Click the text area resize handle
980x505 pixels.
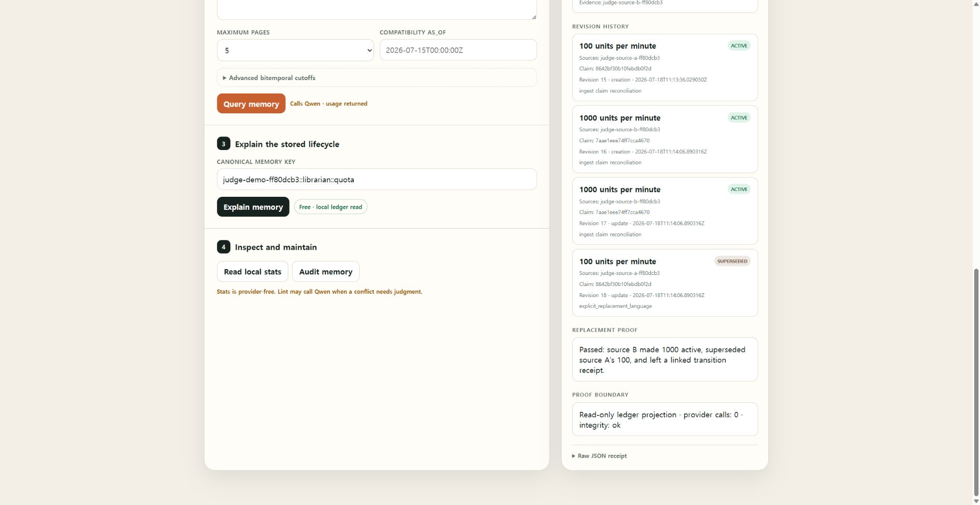point(534,17)
